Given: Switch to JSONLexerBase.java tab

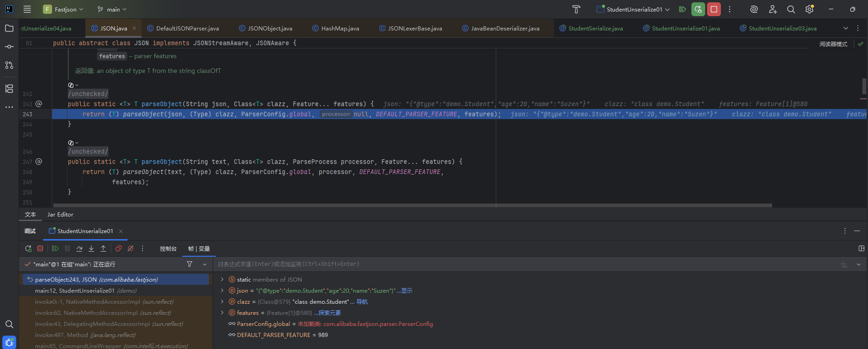Looking at the screenshot, I should point(410,28).
